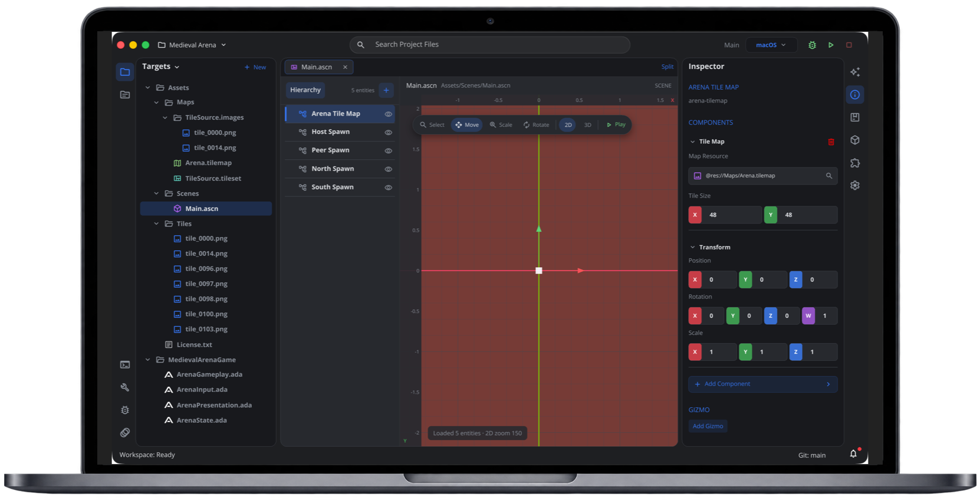This screenshot has height=500, width=980.
Task: Open the puzzle-piece extensions icon
Action: point(855,163)
